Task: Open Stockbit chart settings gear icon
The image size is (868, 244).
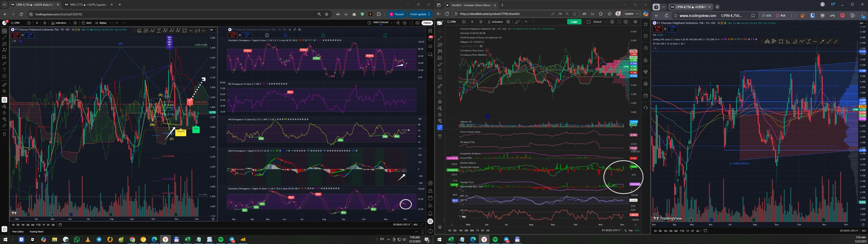Action: click(x=612, y=22)
